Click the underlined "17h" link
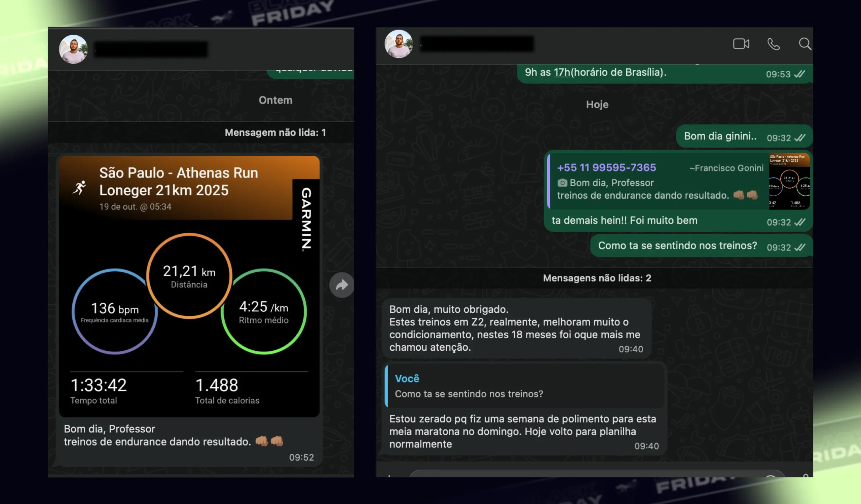The image size is (861, 504). (562, 72)
